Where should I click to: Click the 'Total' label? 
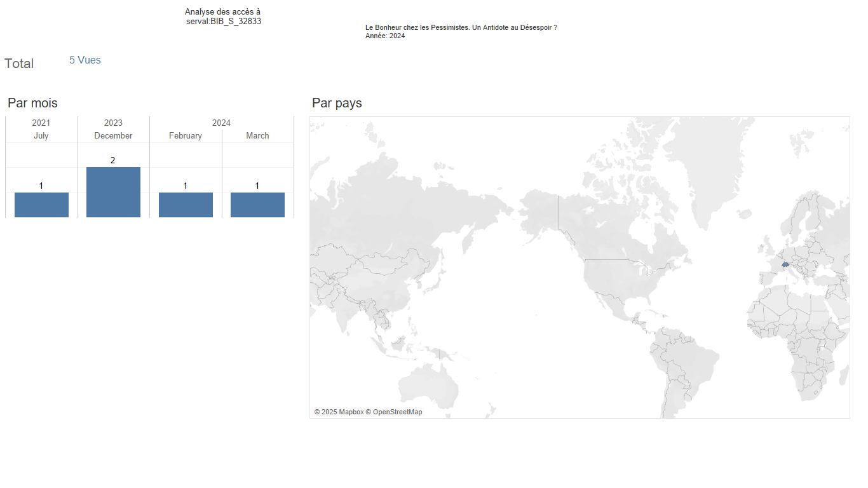click(19, 64)
